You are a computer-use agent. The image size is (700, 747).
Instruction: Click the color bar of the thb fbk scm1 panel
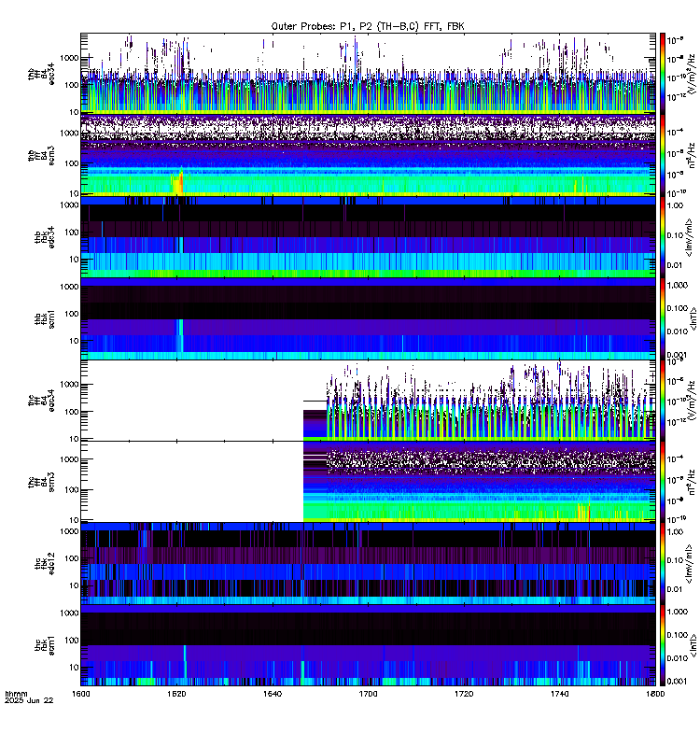point(662,318)
